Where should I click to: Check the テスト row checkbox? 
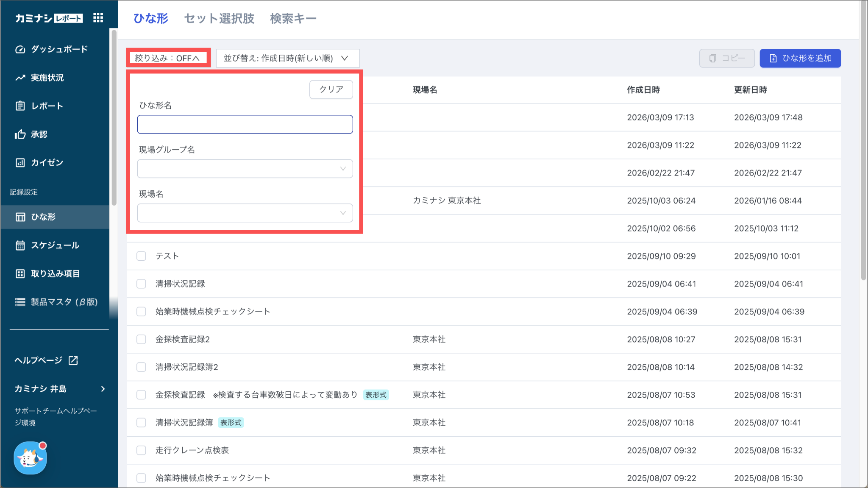(x=141, y=256)
